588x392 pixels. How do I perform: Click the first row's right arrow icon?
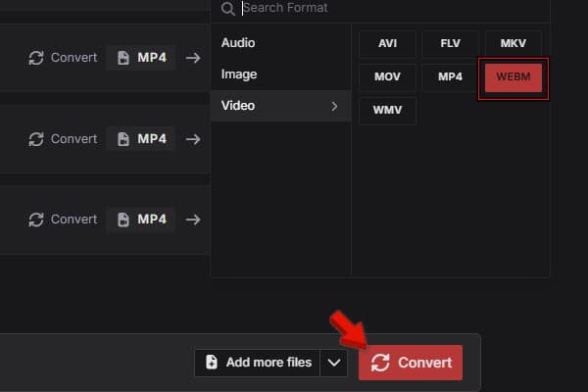coord(193,58)
